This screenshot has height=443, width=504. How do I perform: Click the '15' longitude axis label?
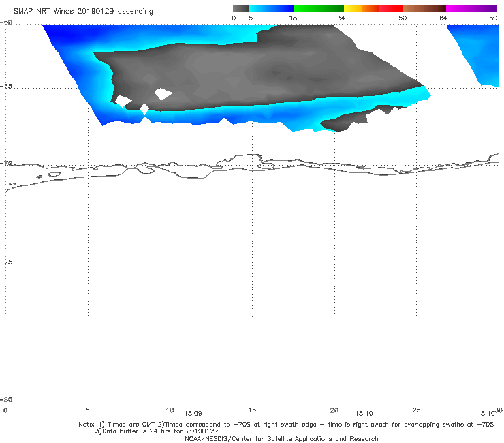point(252,410)
